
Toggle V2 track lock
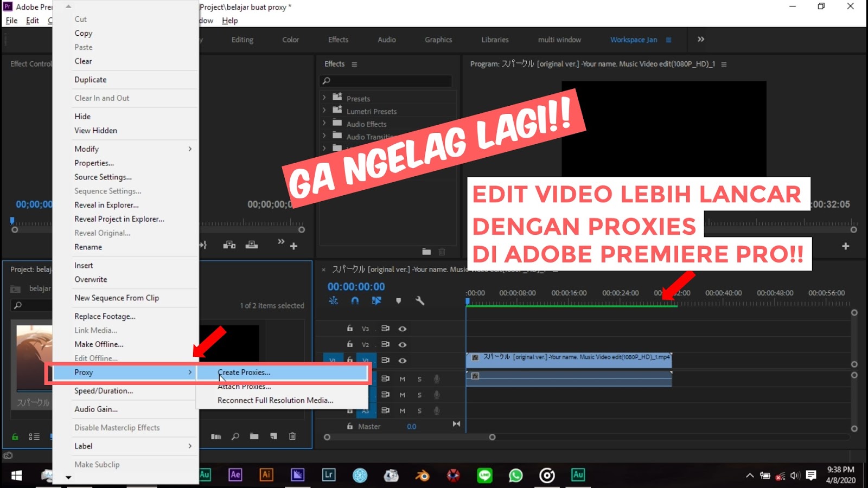[350, 344]
